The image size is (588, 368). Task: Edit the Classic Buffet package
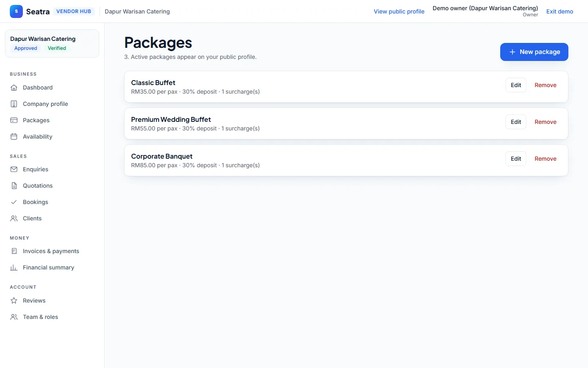click(516, 85)
